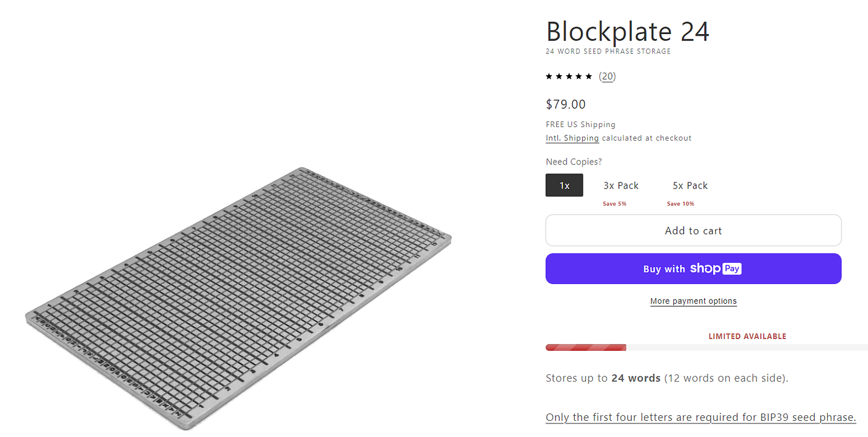
Task: Click the Save 10% label under 5x Pack
Action: pos(680,203)
